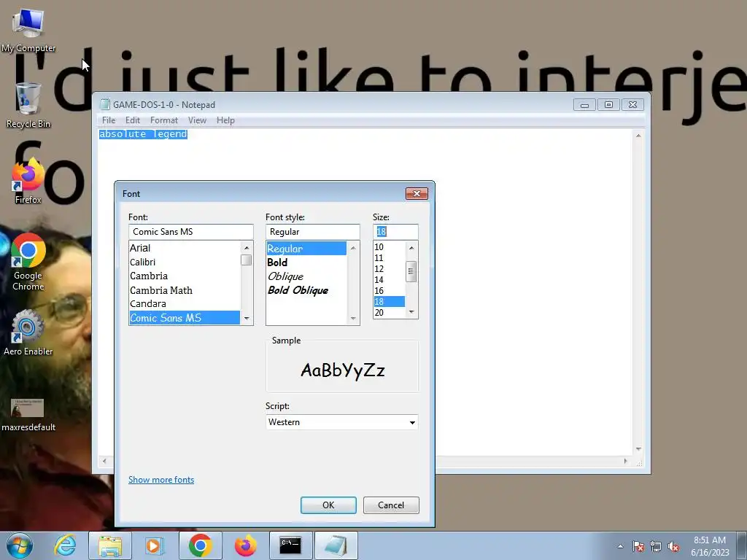Click font list scroll-up arrow

tap(247, 248)
